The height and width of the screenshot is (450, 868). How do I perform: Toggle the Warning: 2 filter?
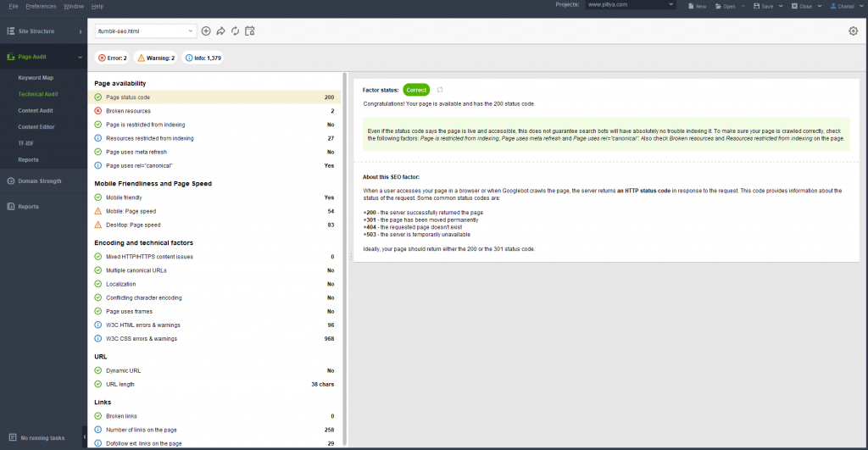156,58
